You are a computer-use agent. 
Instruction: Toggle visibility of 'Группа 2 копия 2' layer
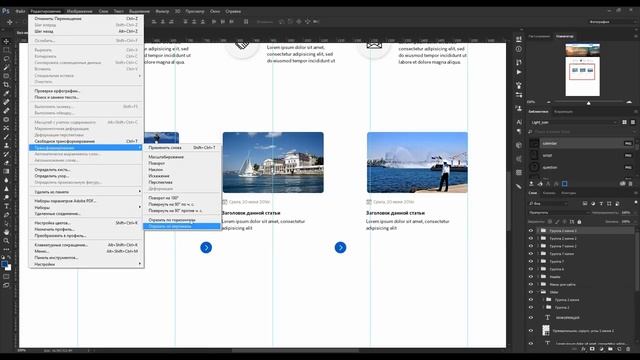[531, 238]
